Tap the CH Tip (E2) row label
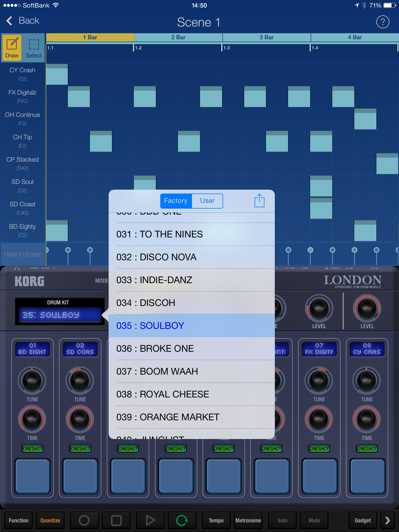 click(x=23, y=141)
